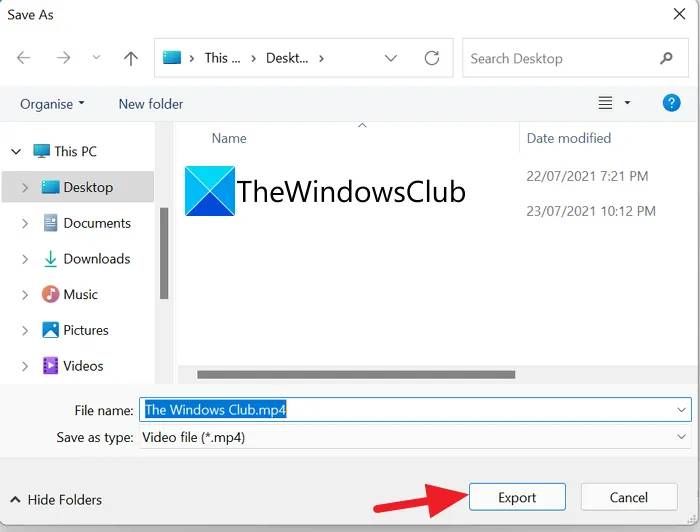Select Pictures in navigation pane
Screen dimensions: 700x532
pos(86,330)
